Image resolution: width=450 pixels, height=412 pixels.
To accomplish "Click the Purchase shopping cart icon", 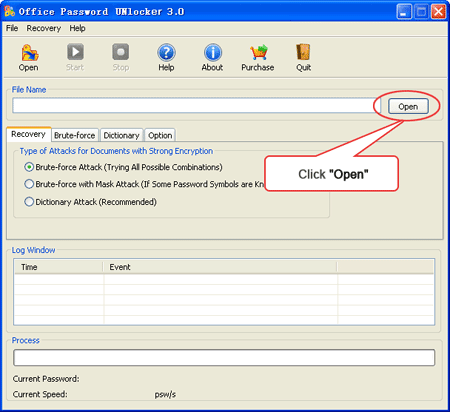I will pyautogui.click(x=258, y=53).
